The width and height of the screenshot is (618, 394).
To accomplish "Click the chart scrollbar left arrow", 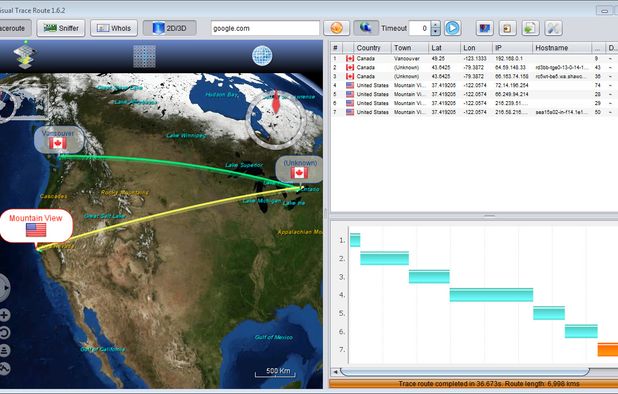I will click(335, 372).
